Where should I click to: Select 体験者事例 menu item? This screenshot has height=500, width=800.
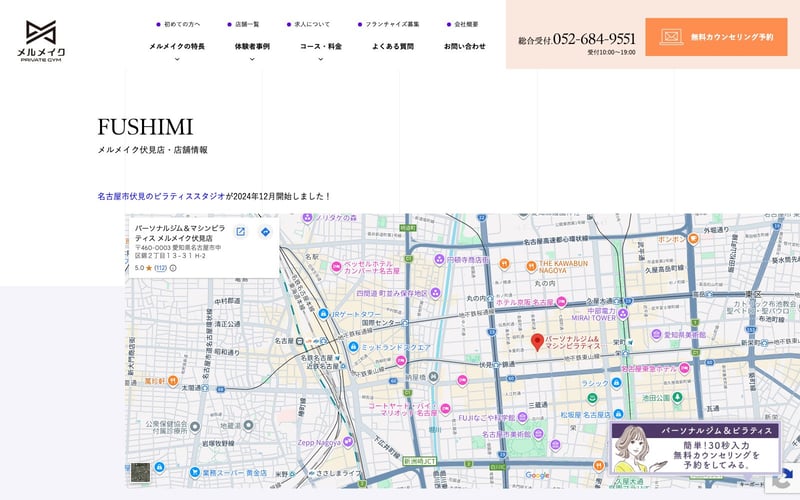pyautogui.click(x=252, y=46)
